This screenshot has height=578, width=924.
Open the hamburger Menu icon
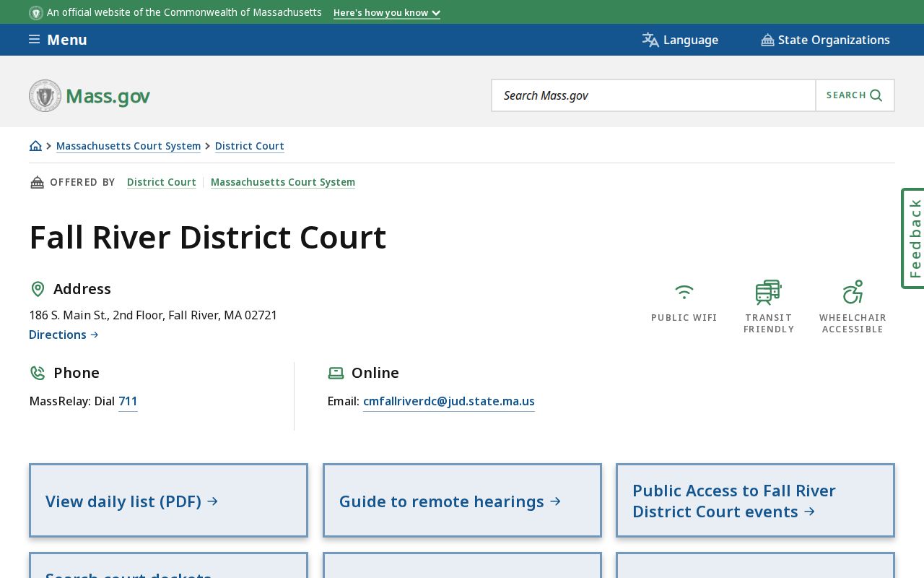pos(34,40)
